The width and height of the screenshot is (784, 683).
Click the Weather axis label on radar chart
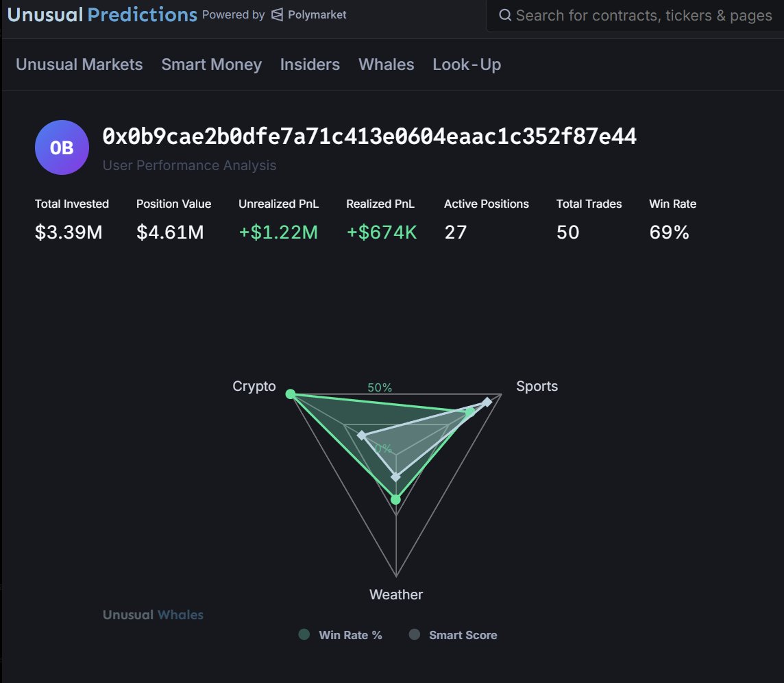click(396, 595)
